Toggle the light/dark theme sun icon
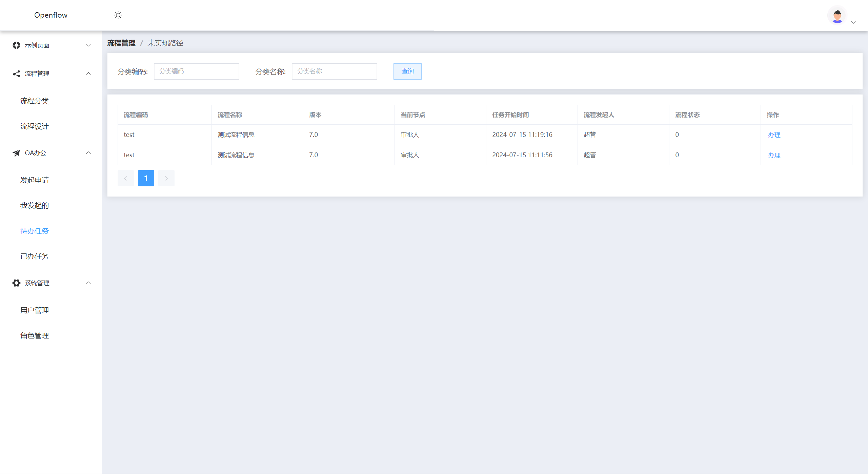Viewport: 868px width, 474px height. pos(118,15)
